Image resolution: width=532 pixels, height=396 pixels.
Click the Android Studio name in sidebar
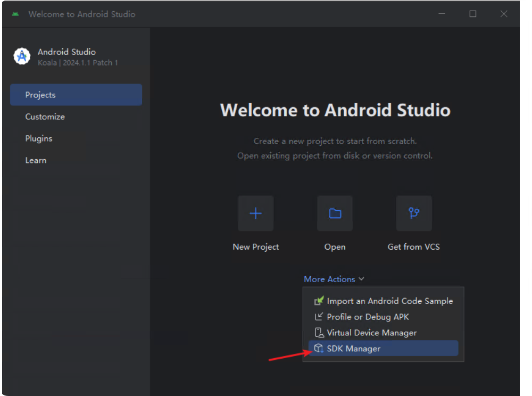[x=67, y=52]
